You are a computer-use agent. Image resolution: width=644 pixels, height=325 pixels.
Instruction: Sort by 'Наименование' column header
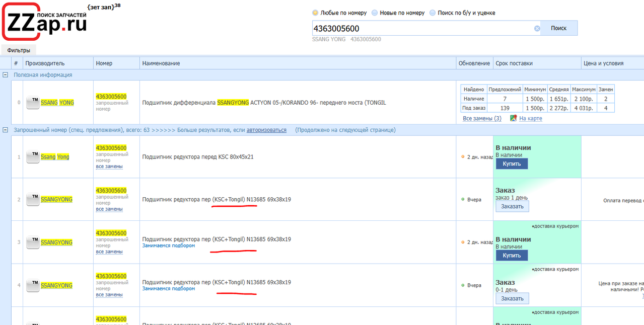[298, 63]
